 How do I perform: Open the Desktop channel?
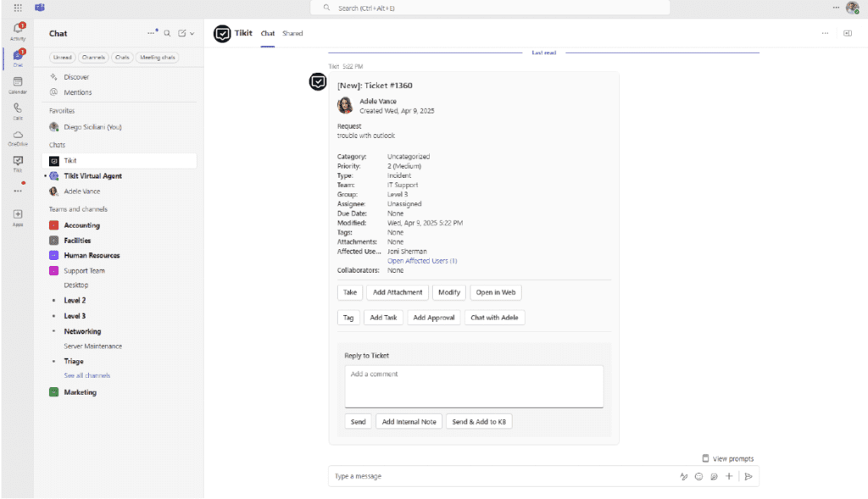(x=75, y=286)
